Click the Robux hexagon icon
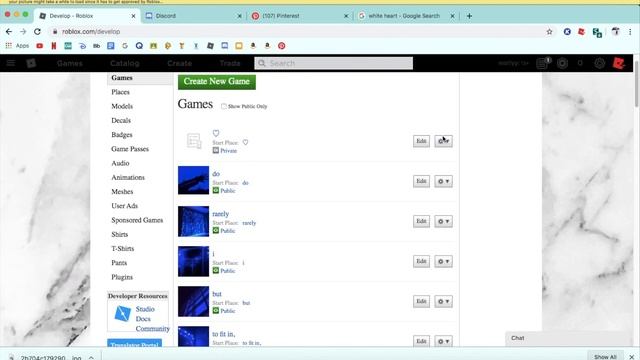This screenshot has width=640, height=360. pyautogui.click(x=562, y=63)
